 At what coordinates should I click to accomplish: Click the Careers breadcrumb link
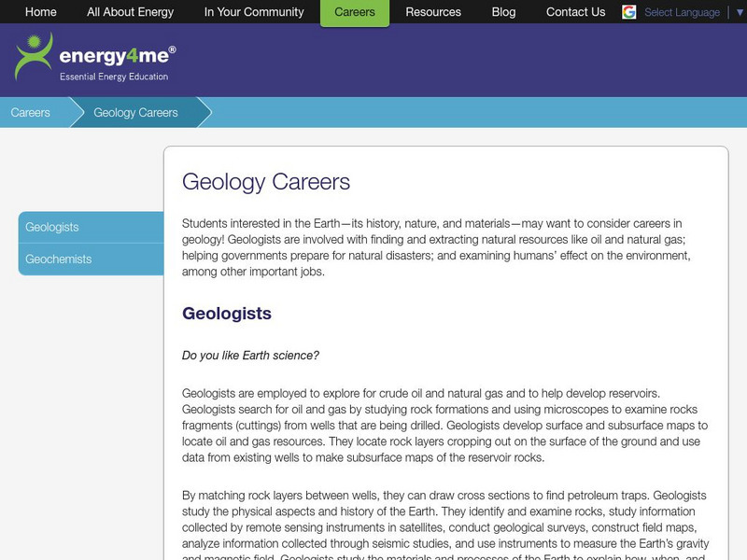(x=31, y=111)
